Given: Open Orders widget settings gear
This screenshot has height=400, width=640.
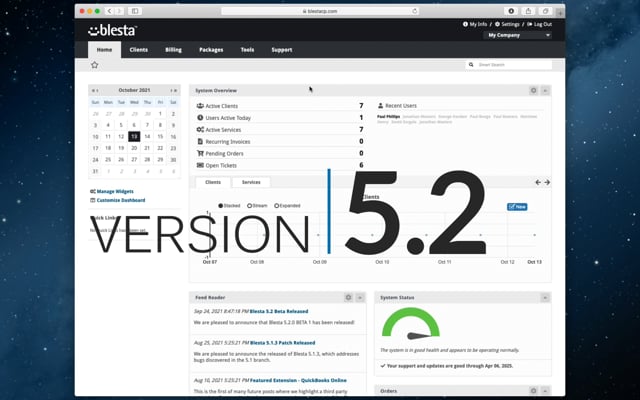Looking at the screenshot, I should (533, 391).
